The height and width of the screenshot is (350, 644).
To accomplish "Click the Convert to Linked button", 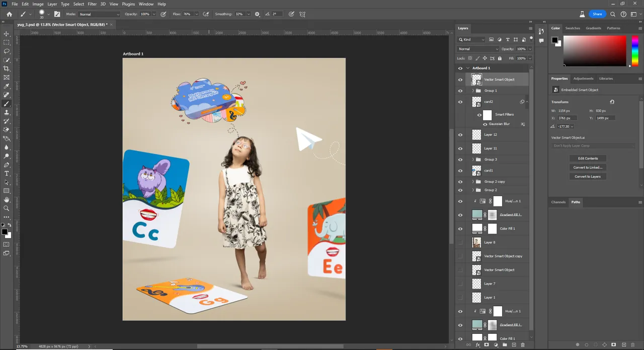I will [x=588, y=167].
